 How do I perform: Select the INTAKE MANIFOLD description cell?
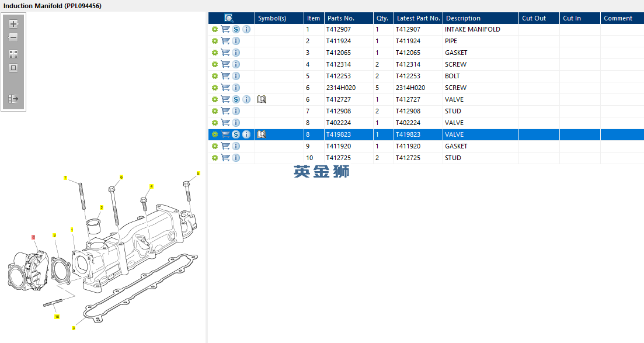(x=481, y=29)
